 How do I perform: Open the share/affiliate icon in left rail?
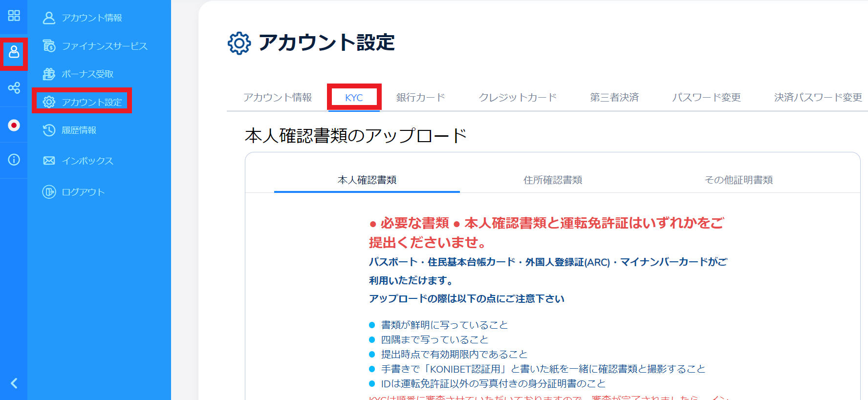coord(14,88)
